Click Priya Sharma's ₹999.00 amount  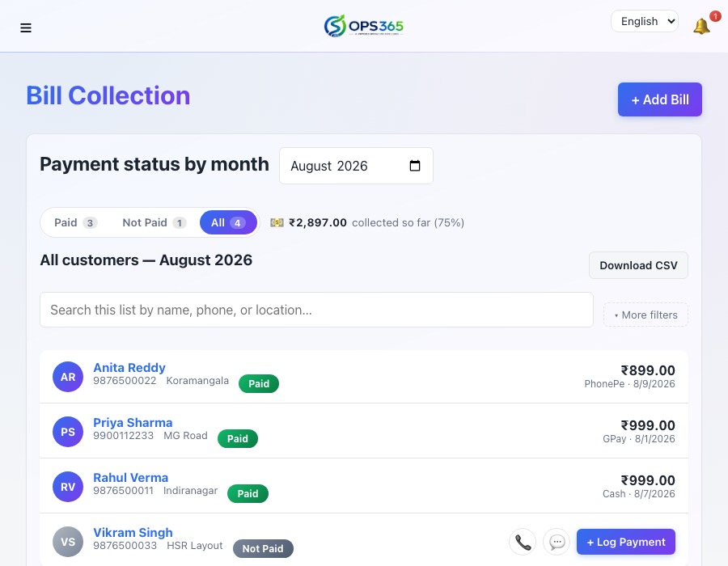click(x=648, y=425)
